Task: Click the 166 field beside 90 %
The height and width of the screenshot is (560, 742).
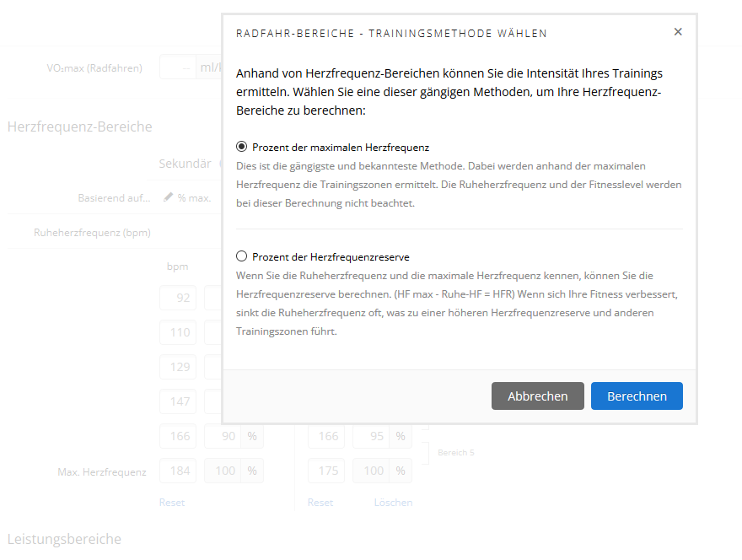Action: click(x=179, y=436)
